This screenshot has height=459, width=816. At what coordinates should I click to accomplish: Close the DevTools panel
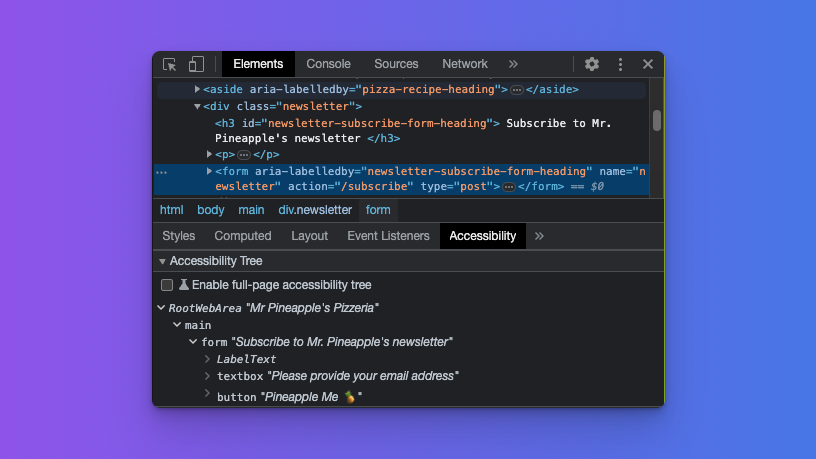click(648, 64)
